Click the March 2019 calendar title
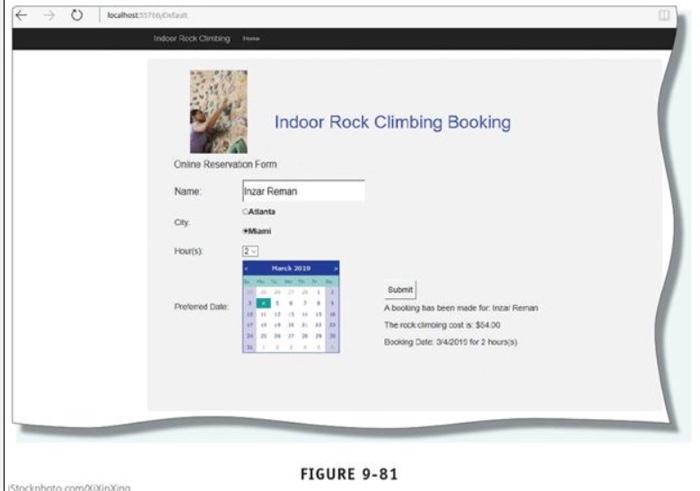This screenshot has height=491, width=700. [291, 268]
